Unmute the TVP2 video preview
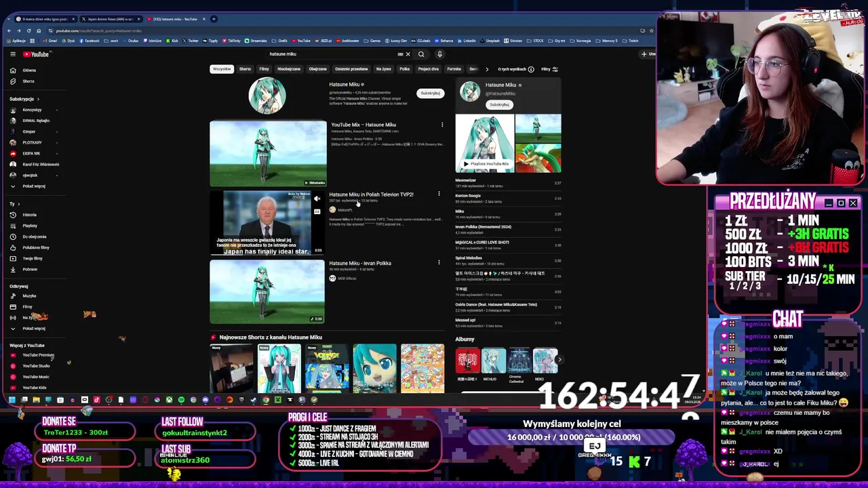The width and height of the screenshot is (868, 488). click(317, 199)
